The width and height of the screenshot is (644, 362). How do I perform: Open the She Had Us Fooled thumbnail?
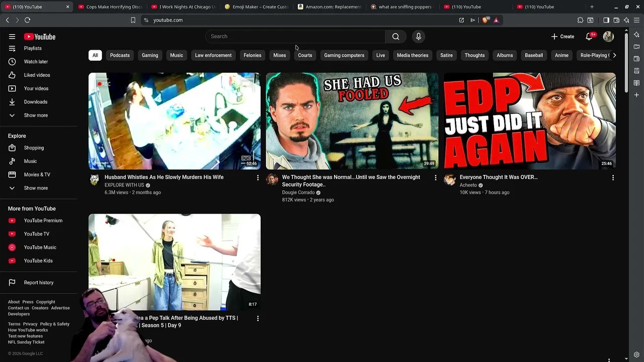point(352,121)
